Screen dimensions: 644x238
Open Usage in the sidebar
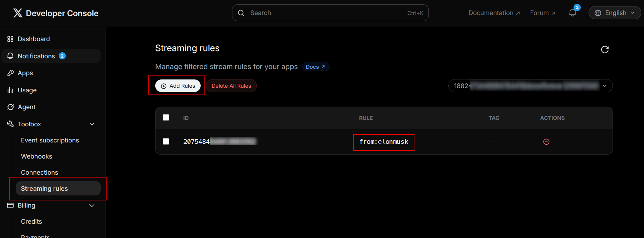(51, 90)
